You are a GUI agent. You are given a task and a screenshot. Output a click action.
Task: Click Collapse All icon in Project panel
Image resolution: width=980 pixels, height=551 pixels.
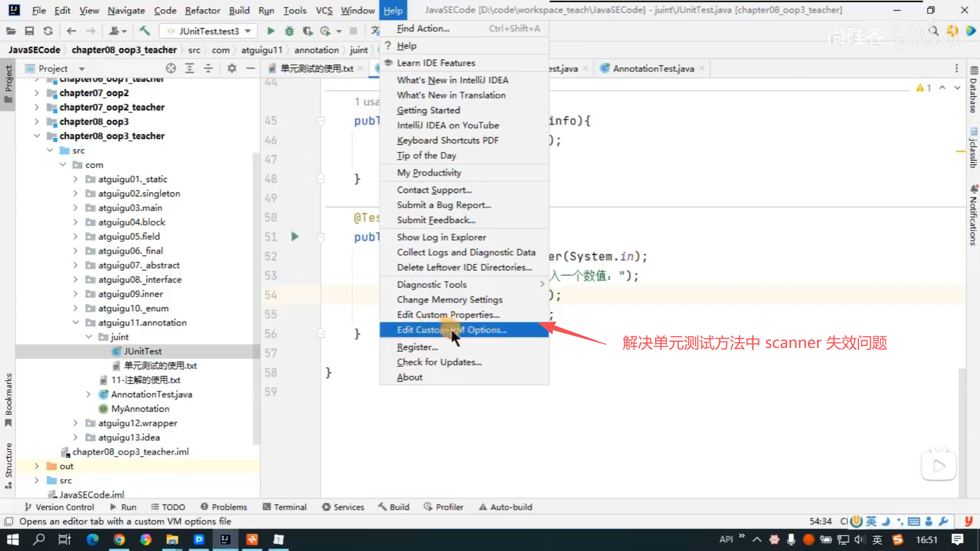tap(208, 68)
